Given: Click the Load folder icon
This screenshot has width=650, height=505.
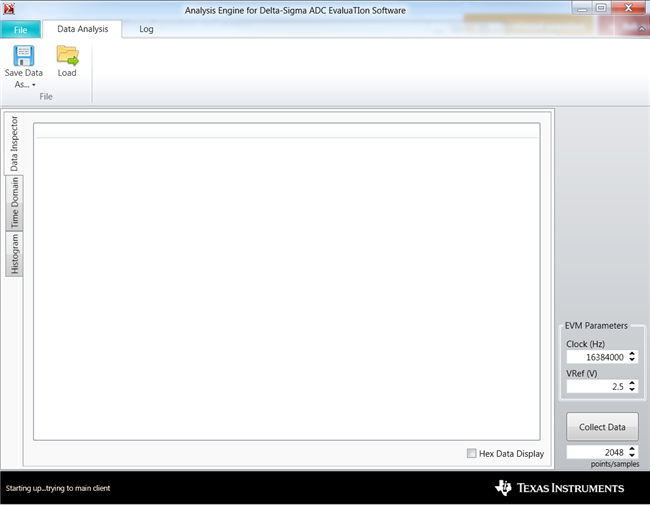Looking at the screenshot, I should (68, 56).
